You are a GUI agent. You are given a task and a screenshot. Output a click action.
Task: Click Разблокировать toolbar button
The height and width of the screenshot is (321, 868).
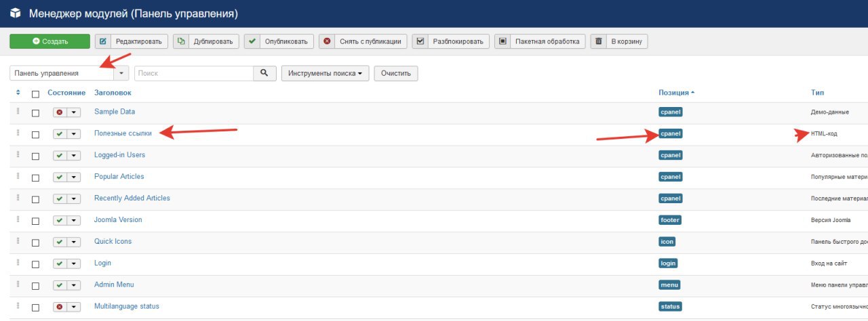450,41
